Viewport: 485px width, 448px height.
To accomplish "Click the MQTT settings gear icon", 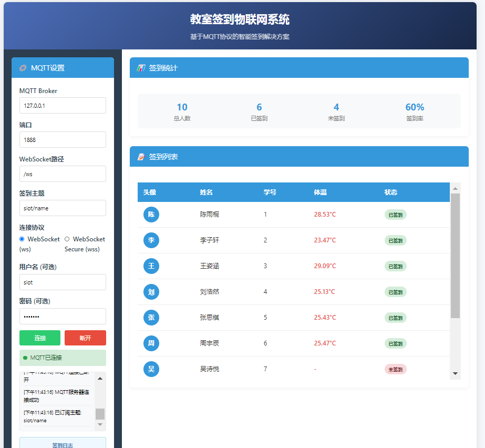I will coord(23,68).
